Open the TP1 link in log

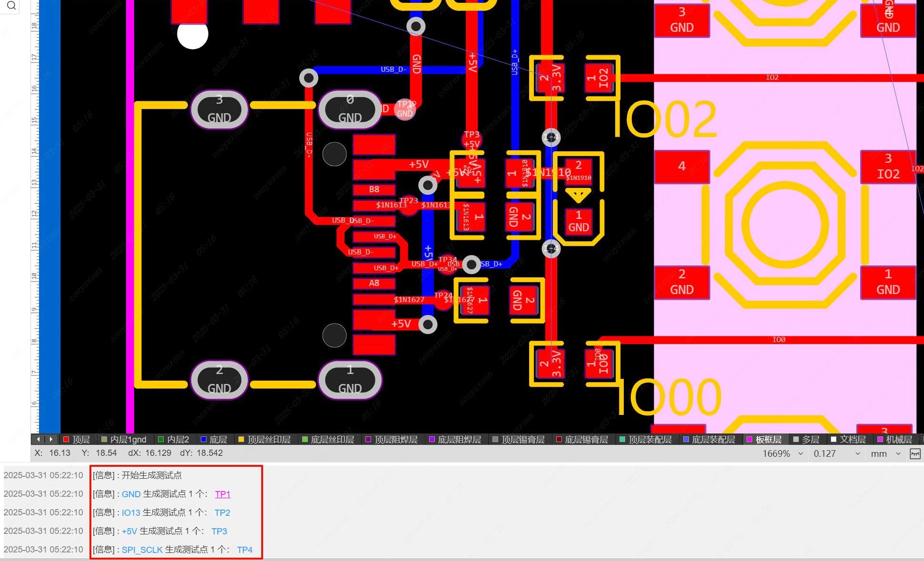223,494
